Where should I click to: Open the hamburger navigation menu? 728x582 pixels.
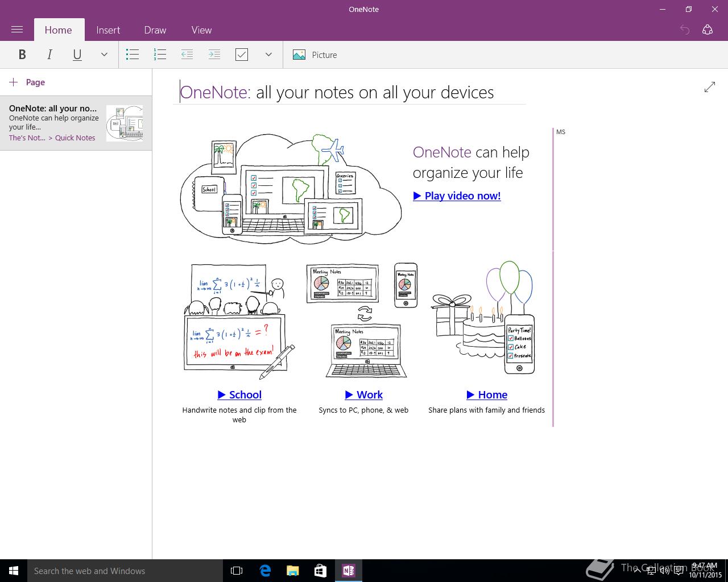tap(17, 30)
